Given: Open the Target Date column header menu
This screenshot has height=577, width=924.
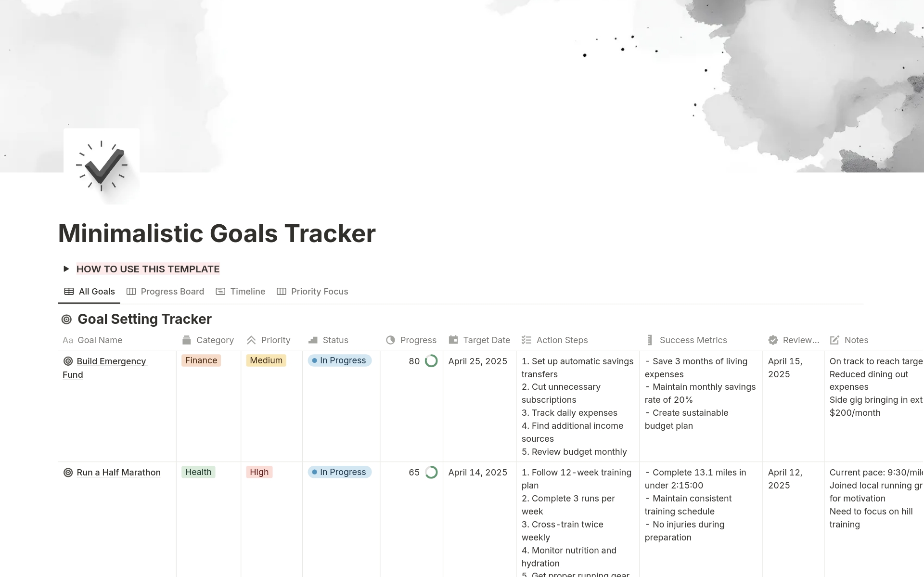Looking at the screenshot, I should pos(479,340).
